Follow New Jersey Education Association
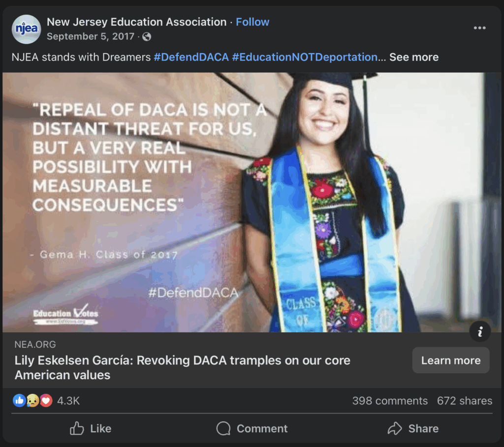The height and width of the screenshot is (447, 504). point(252,22)
